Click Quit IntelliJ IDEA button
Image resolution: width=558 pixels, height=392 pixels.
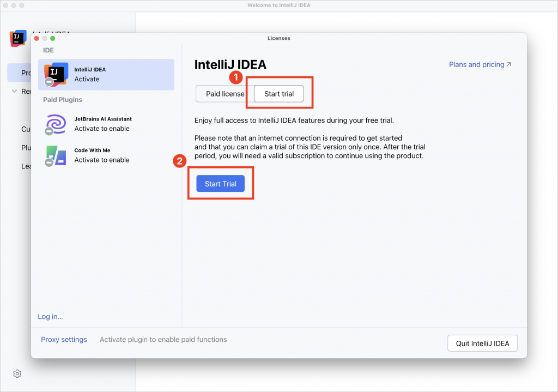click(482, 343)
